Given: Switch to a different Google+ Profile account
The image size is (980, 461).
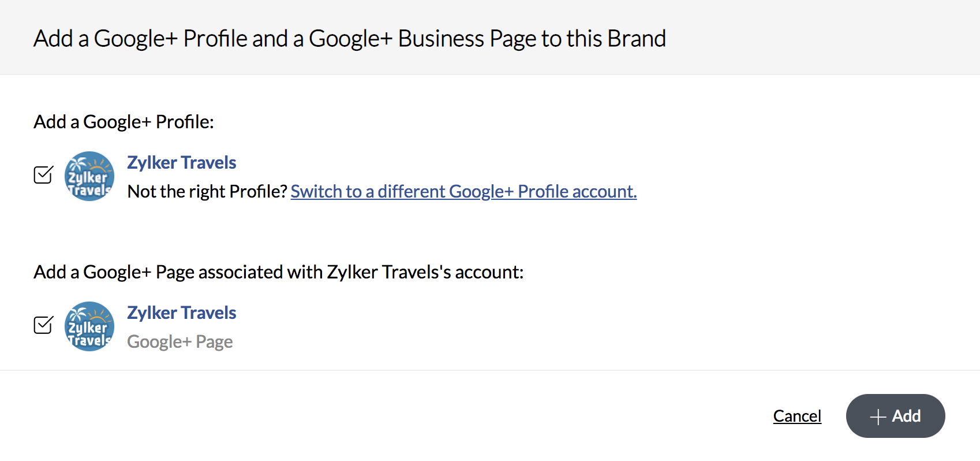Looking at the screenshot, I should coord(463,191).
